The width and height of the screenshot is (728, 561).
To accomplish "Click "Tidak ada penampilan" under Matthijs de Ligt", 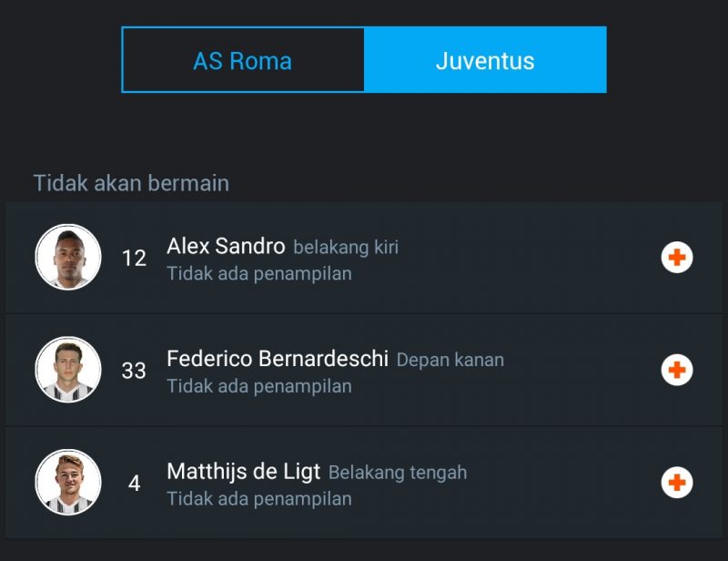I will (x=259, y=498).
